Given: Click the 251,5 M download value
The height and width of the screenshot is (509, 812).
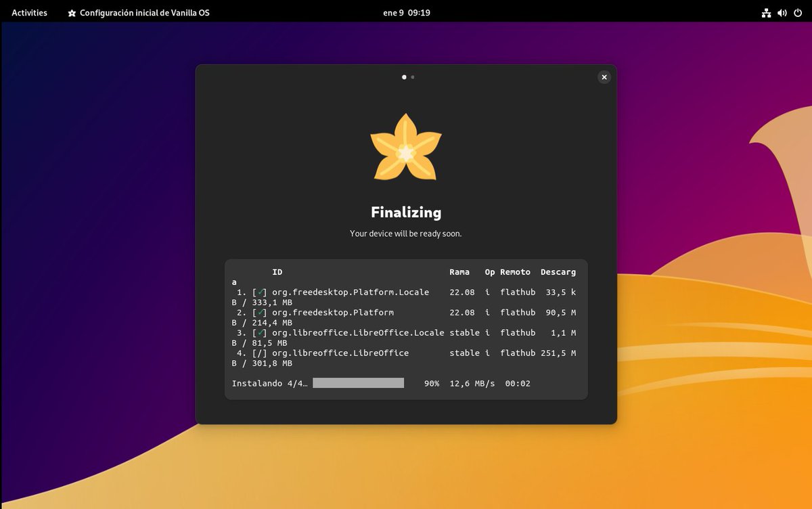Looking at the screenshot, I should [558, 353].
